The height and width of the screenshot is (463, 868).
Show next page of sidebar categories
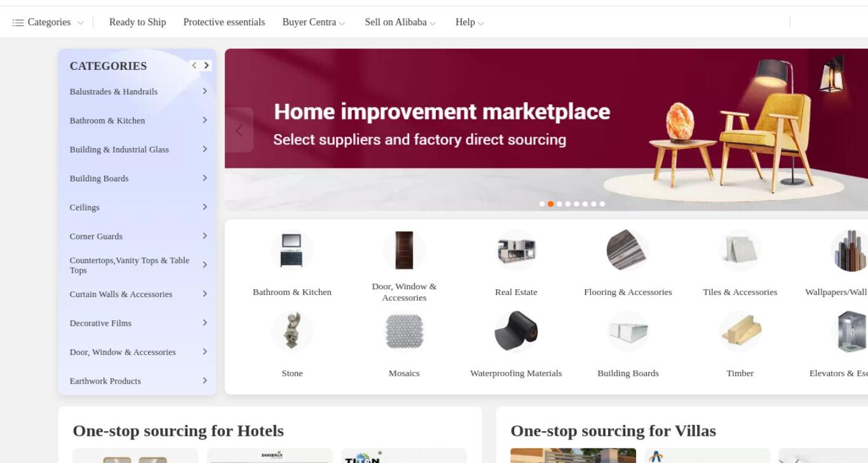[207, 66]
